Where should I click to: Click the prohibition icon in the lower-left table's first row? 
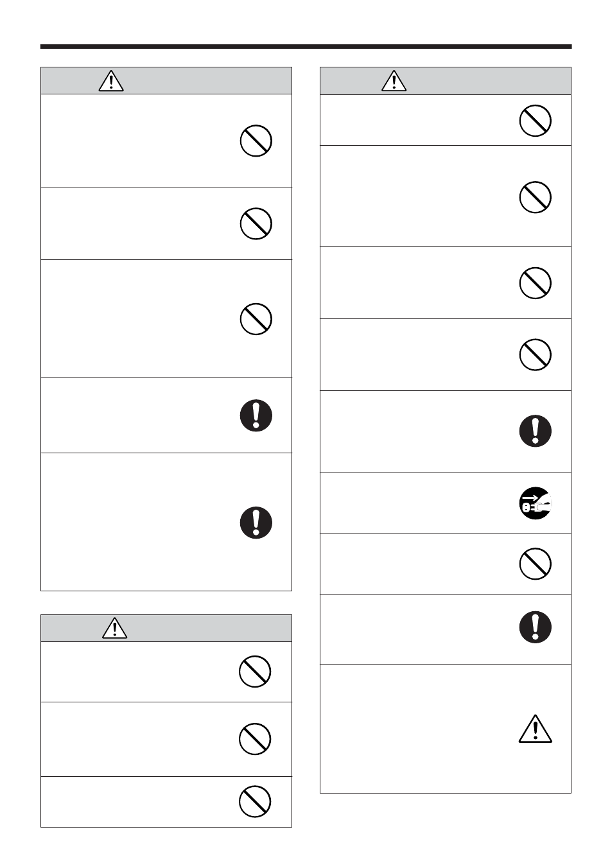tap(255, 672)
